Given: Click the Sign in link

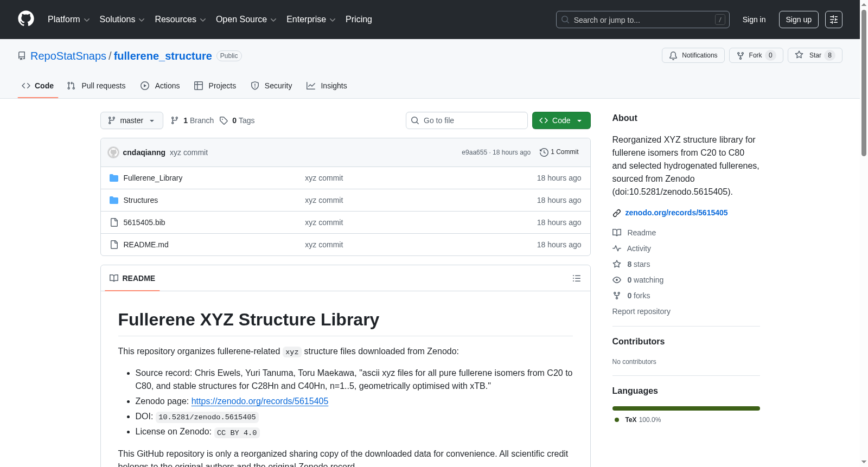Looking at the screenshot, I should pyautogui.click(x=754, y=20).
